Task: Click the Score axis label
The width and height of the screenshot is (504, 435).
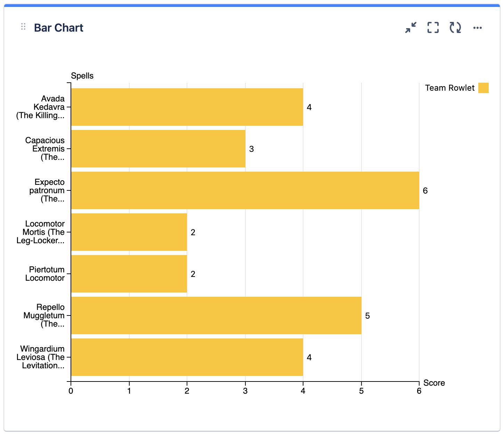Action: point(434,383)
